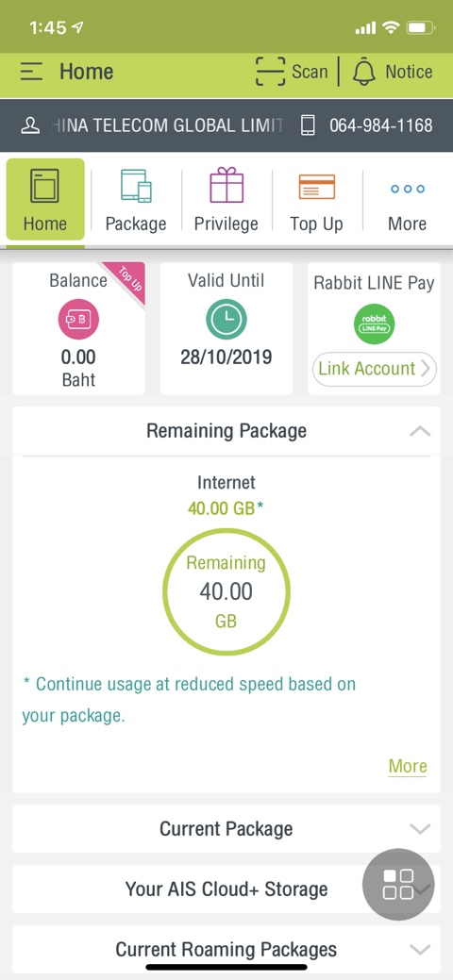
Task: Switch to the Package tab
Action: coord(136,200)
